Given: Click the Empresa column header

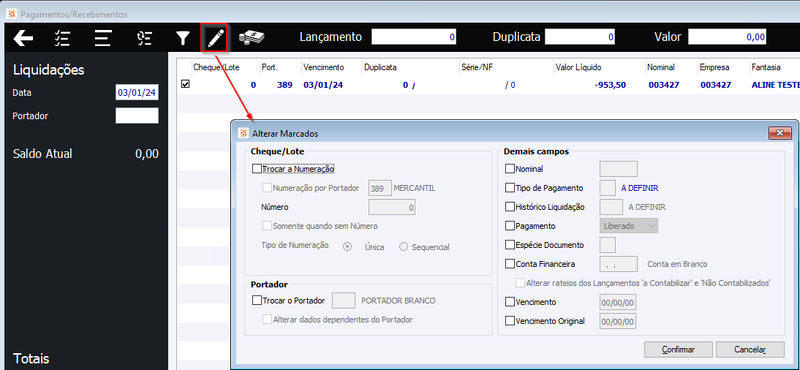Looking at the screenshot, I should 714,67.
